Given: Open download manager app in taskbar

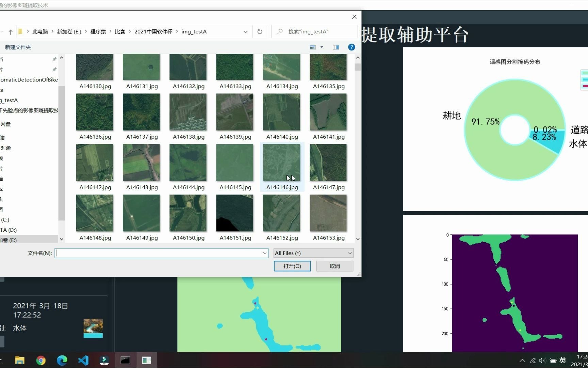Looking at the screenshot, I should pos(104,360).
